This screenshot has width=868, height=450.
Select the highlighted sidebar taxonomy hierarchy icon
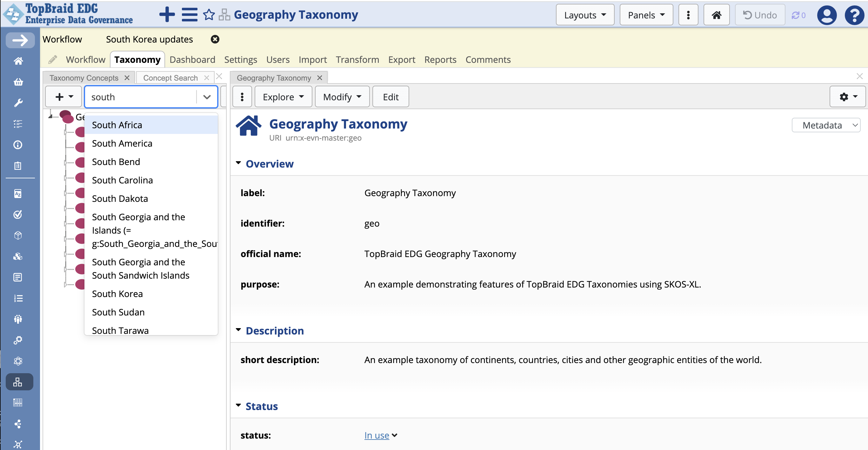(x=19, y=382)
